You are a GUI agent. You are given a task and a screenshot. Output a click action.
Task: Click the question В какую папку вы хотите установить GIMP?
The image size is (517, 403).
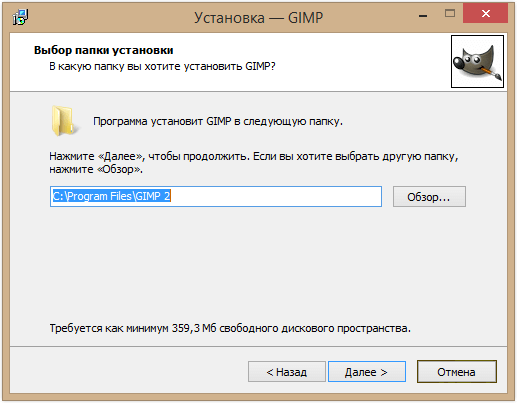pos(162,66)
